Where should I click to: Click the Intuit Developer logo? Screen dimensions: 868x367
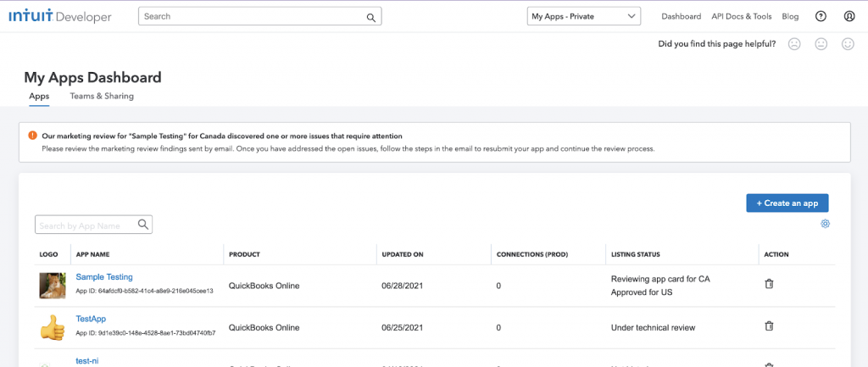click(60, 17)
